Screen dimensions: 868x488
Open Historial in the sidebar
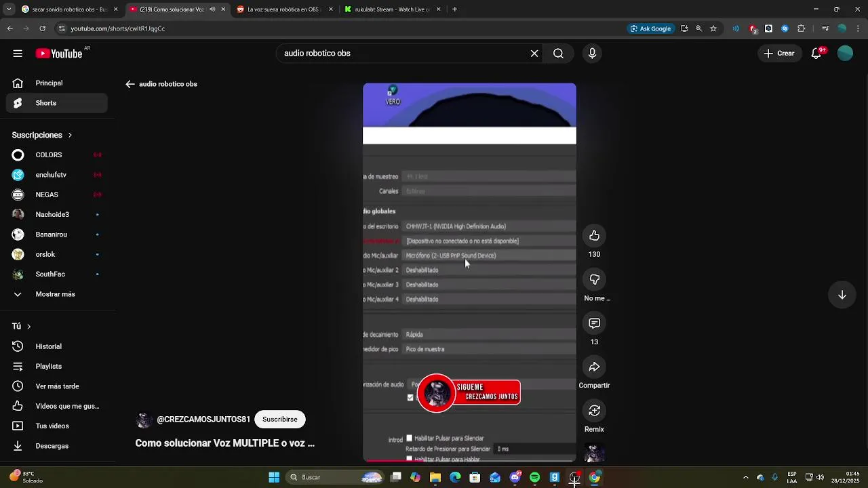click(x=57, y=346)
